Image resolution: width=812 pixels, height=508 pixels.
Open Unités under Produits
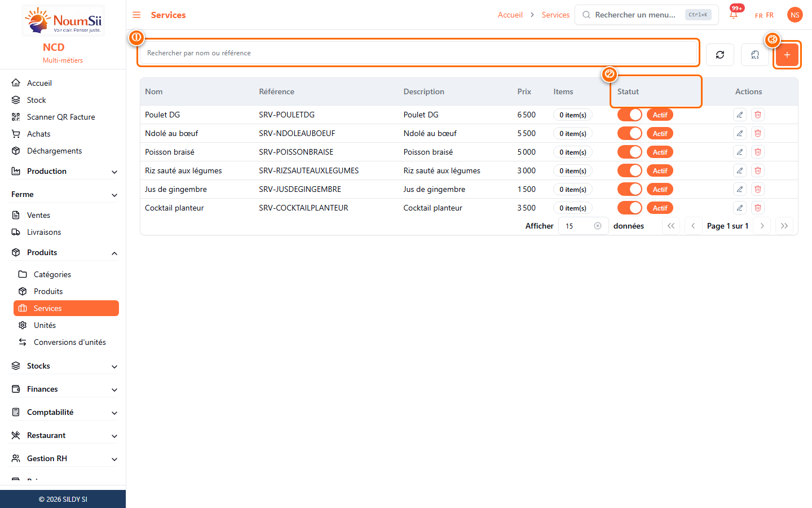click(x=66, y=325)
